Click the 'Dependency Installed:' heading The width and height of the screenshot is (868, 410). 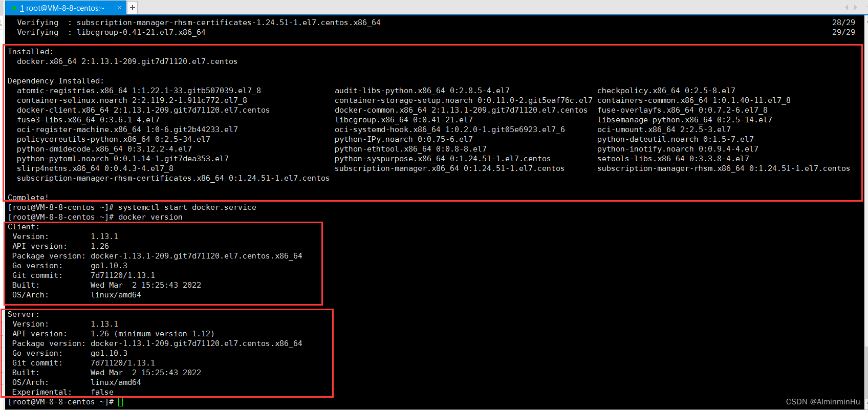(56, 81)
